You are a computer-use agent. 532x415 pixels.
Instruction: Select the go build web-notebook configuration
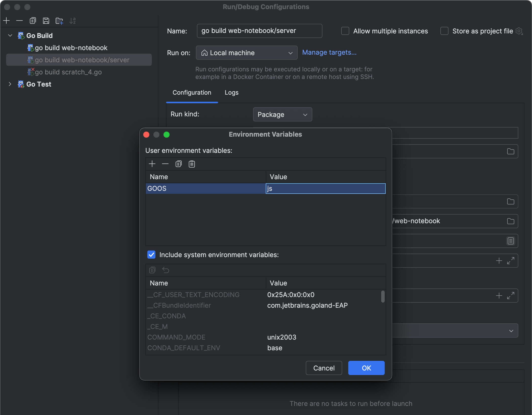[x=71, y=48]
